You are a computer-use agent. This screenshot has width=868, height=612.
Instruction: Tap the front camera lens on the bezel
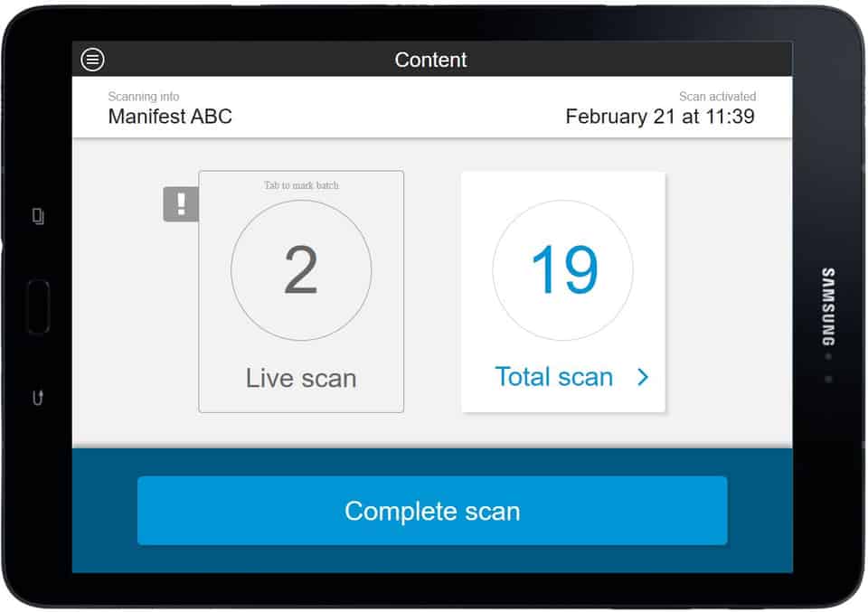point(827,356)
